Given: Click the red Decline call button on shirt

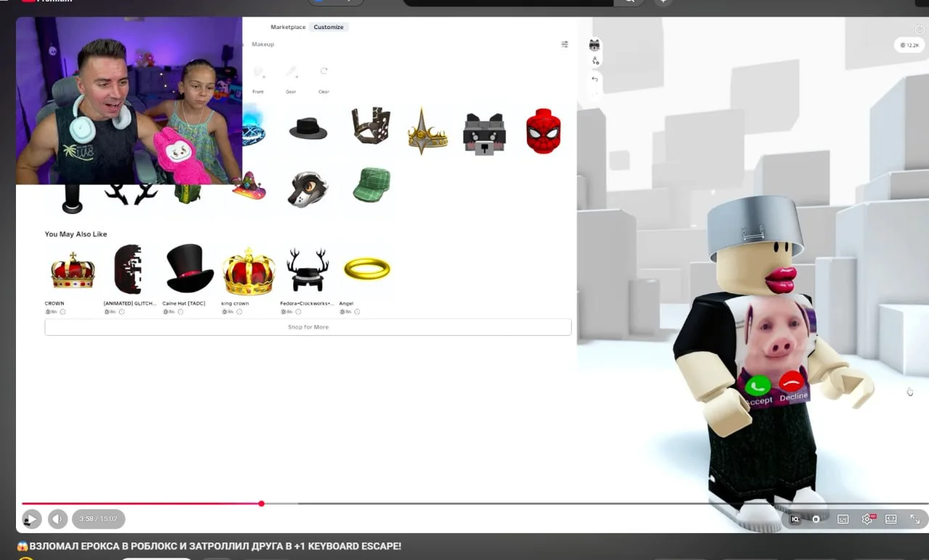Looking at the screenshot, I should coord(791,382).
